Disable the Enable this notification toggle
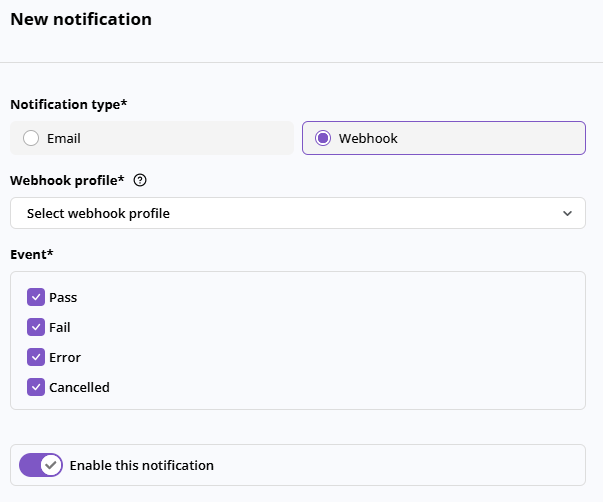This screenshot has width=603, height=502. click(41, 465)
